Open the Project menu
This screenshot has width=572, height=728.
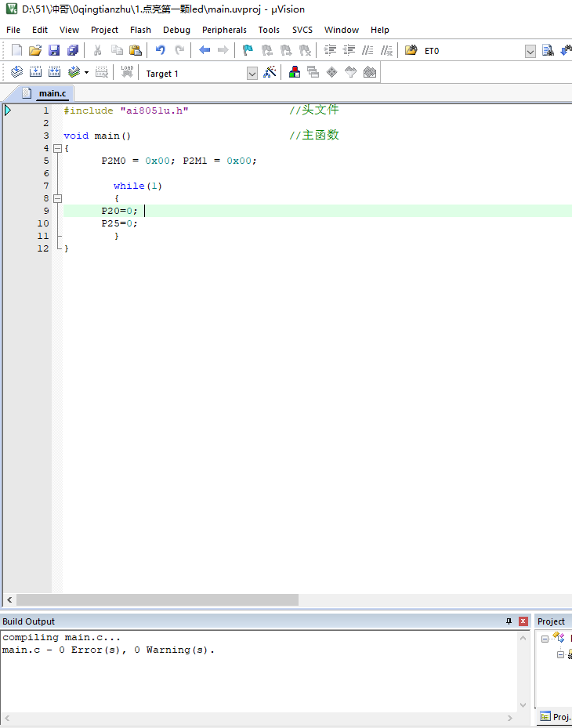(104, 30)
